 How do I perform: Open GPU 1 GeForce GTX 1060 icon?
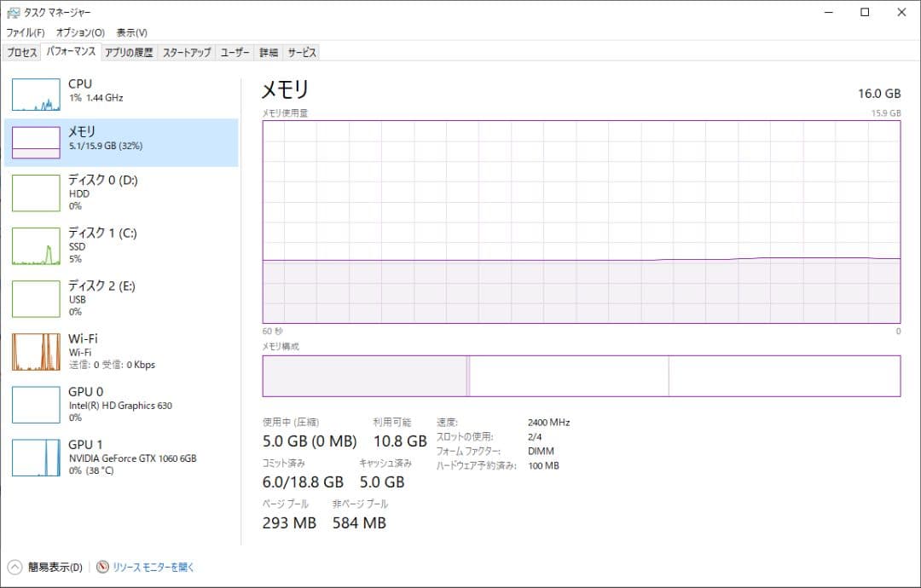click(36, 457)
